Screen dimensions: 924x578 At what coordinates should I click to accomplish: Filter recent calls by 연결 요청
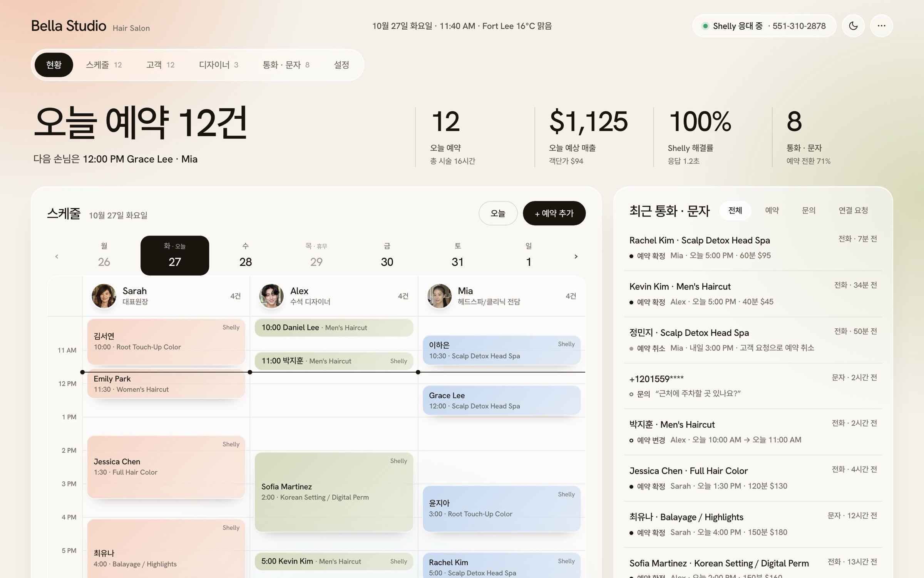[x=853, y=210]
